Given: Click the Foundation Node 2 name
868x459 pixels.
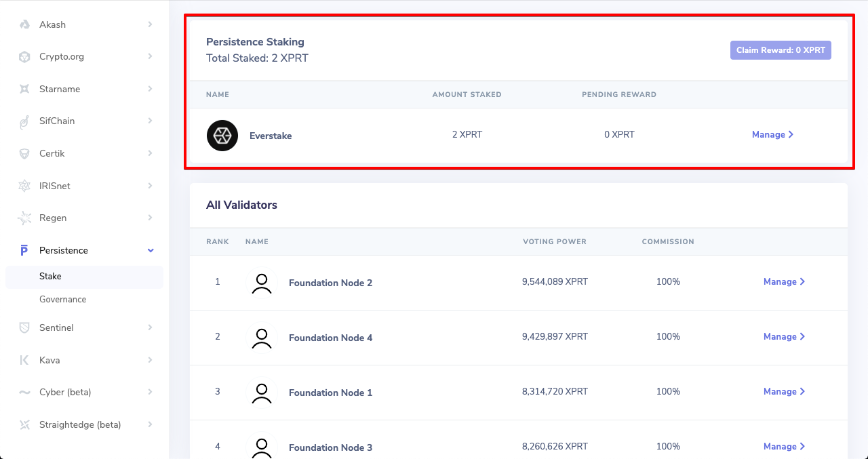Looking at the screenshot, I should 330,283.
